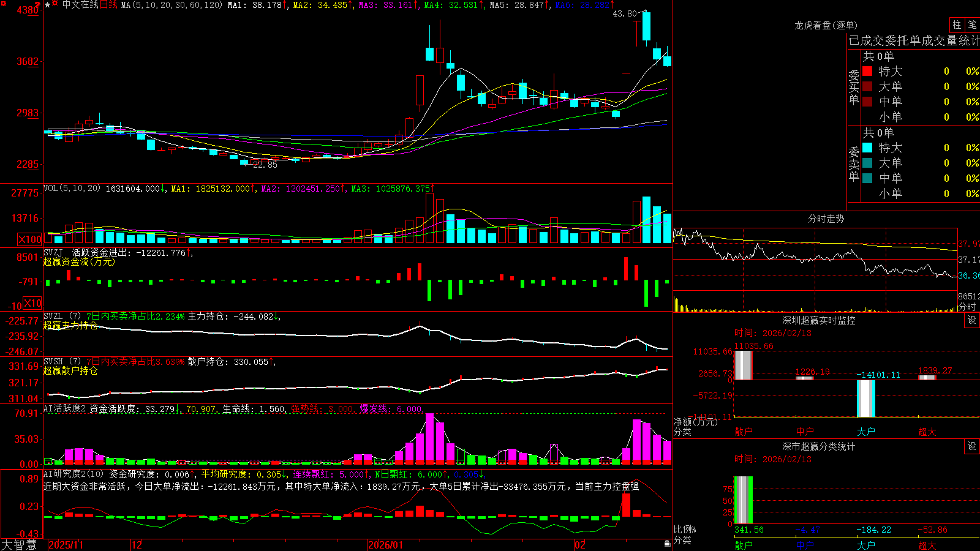
Task: Click the SVZL (7) indicator label
Action: click(x=62, y=317)
